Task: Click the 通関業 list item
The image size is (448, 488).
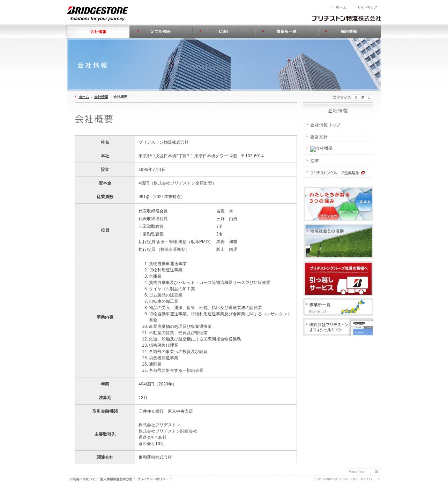Action: point(155,364)
